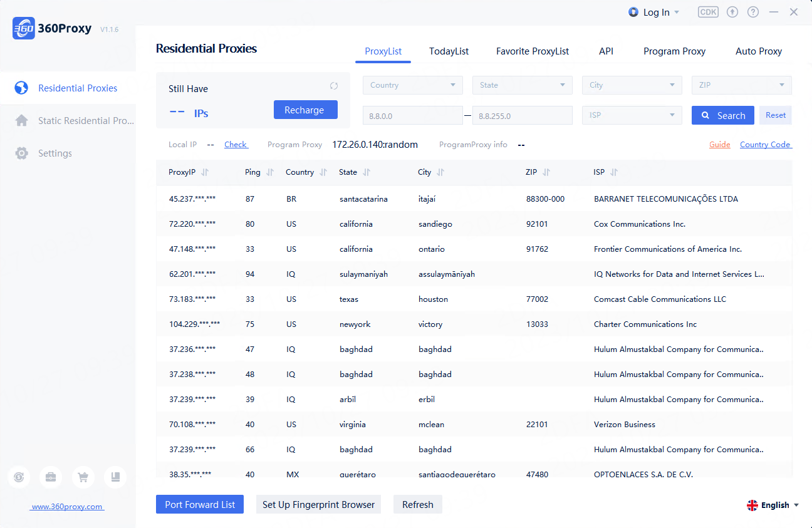The image size is (812, 528).
Task: Click the user avatar icon beside Log In
Action: point(634,12)
